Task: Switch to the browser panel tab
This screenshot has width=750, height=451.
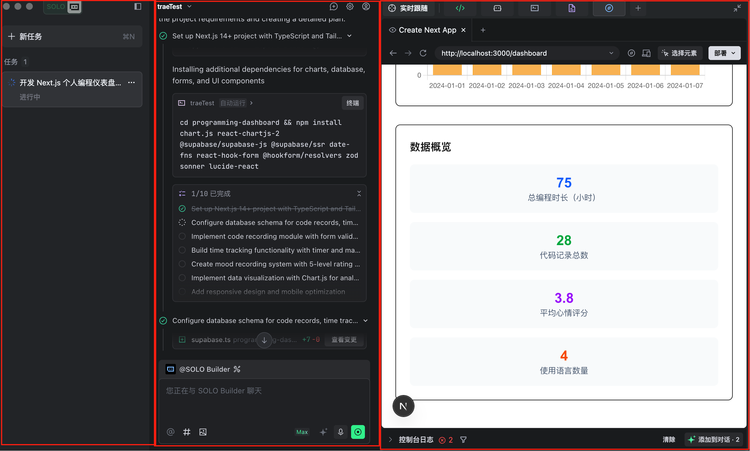Action: (609, 8)
